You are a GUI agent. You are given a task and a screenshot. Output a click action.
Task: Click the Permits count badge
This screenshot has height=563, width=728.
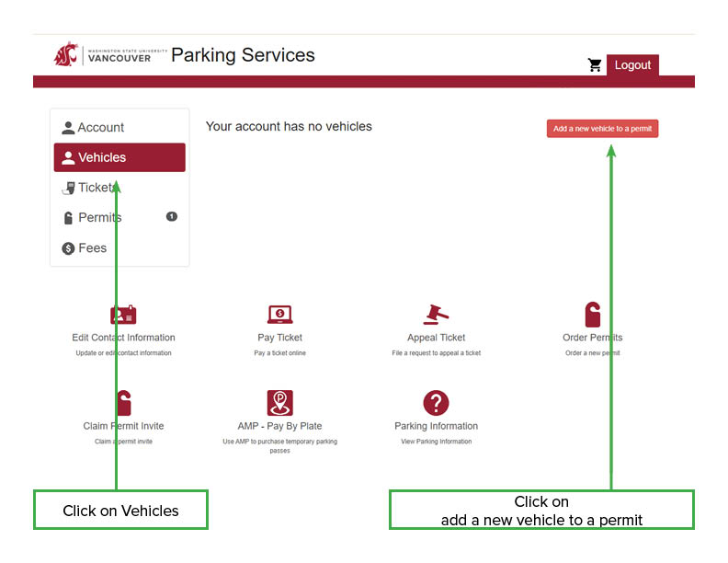pyautogui.click(x=172, y=216)
